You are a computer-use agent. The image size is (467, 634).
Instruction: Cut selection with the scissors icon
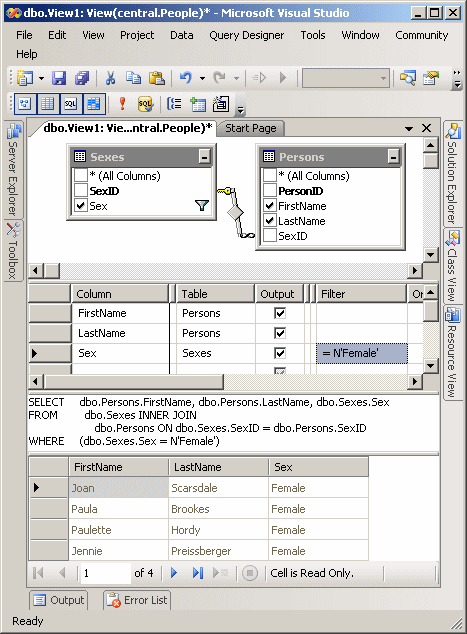tap(110, 78)
